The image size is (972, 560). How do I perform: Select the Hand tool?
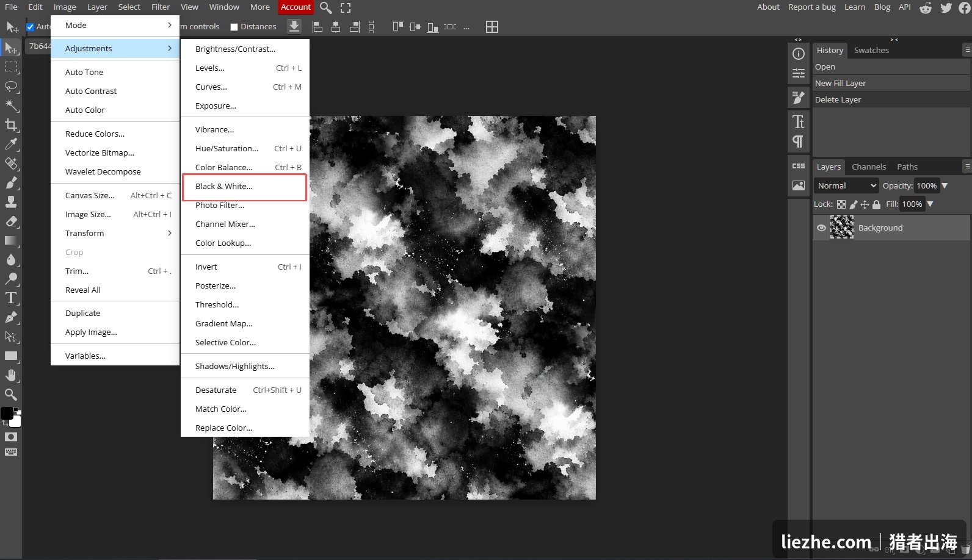point(11,375)
